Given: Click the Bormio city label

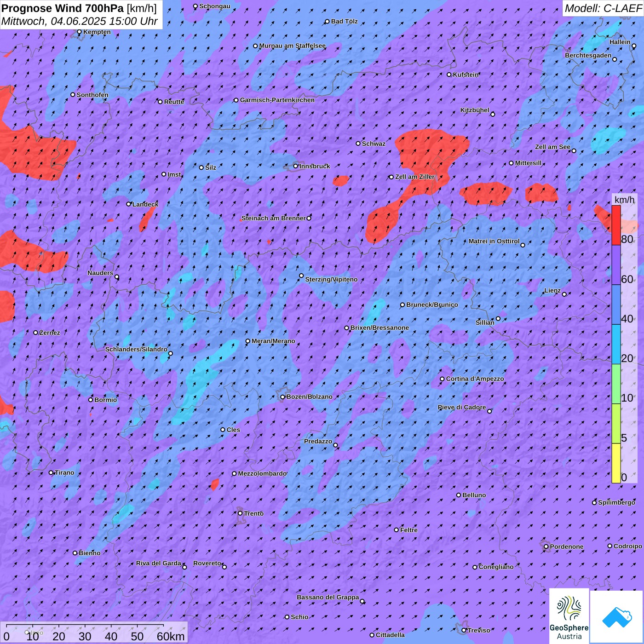Looking at the screenshot, I should (x=105, y=400).
